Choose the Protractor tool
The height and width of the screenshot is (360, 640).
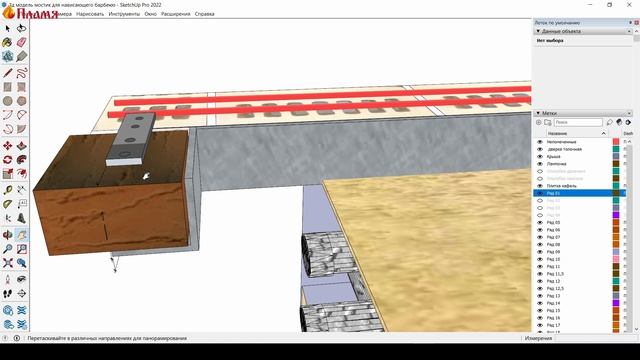point(7,204)
